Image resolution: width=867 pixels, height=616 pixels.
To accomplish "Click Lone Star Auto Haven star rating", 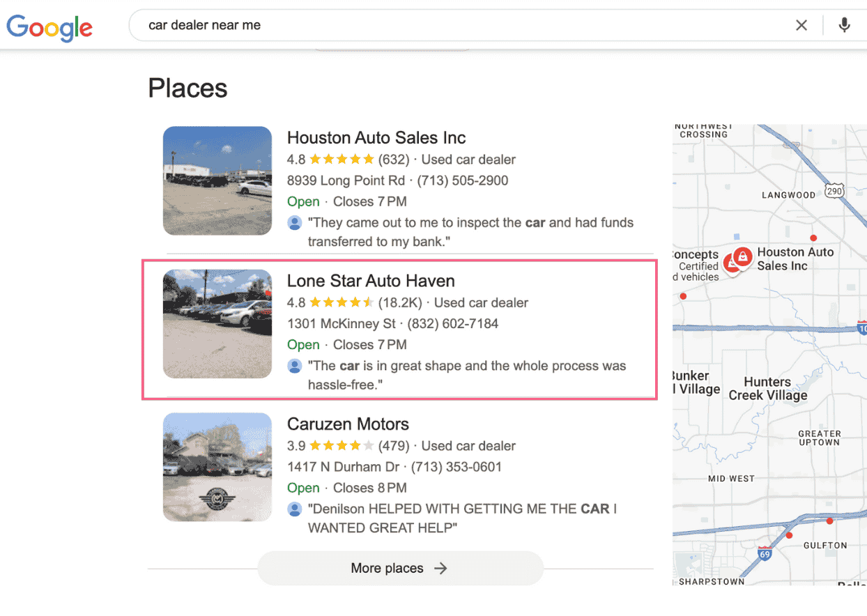I will point(342,302).
